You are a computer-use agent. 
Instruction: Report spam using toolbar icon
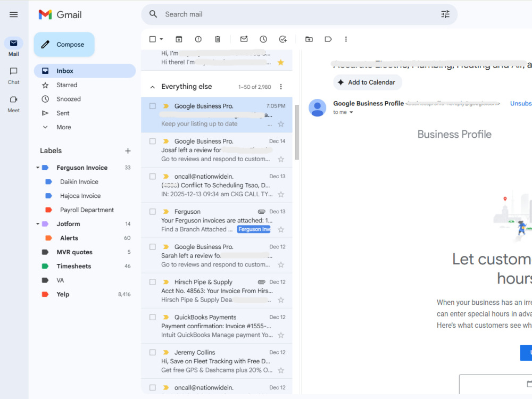(x=198, y=39)
